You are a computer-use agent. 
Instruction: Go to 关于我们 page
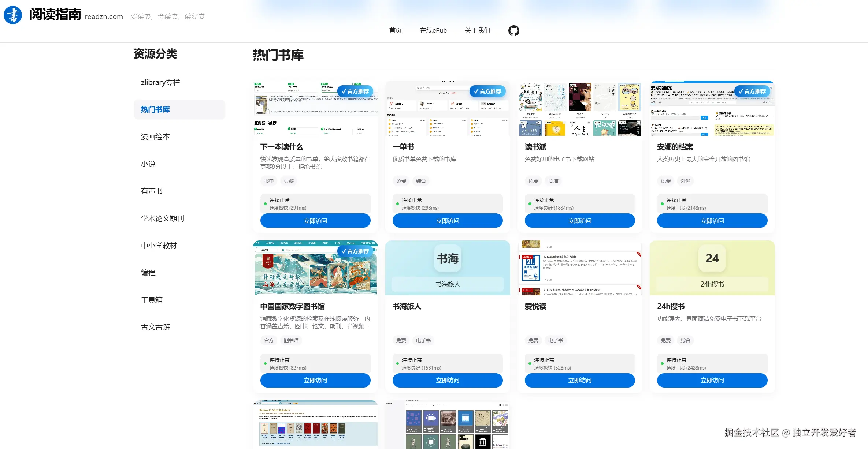pyautogui.click(x=477, y=30)
